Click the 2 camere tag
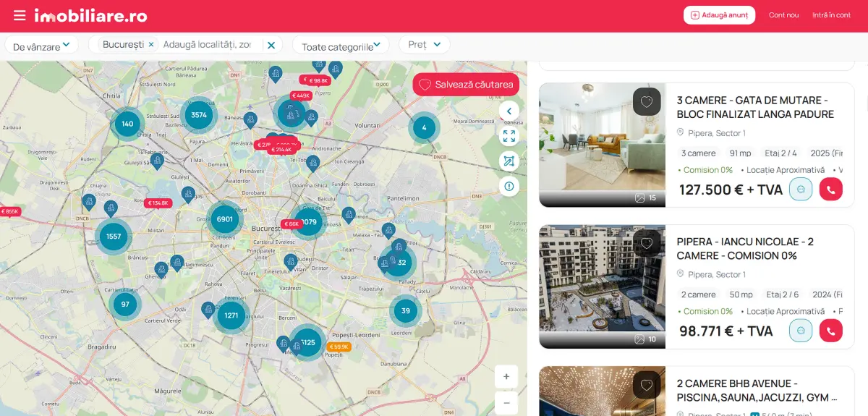The image size is (868, 416). (x=699, y=294)
